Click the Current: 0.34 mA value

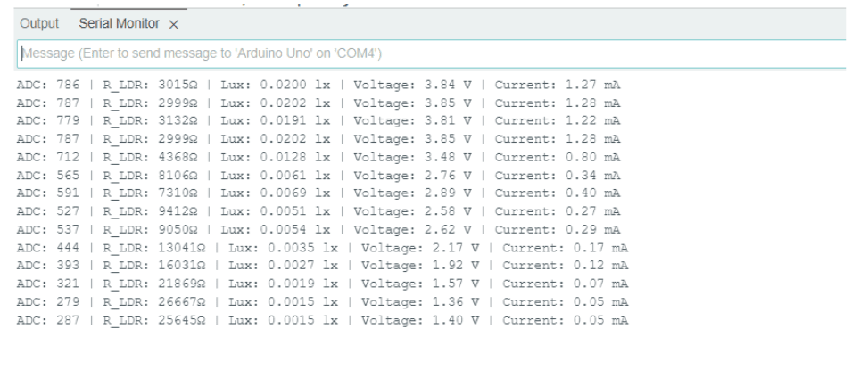557,175
